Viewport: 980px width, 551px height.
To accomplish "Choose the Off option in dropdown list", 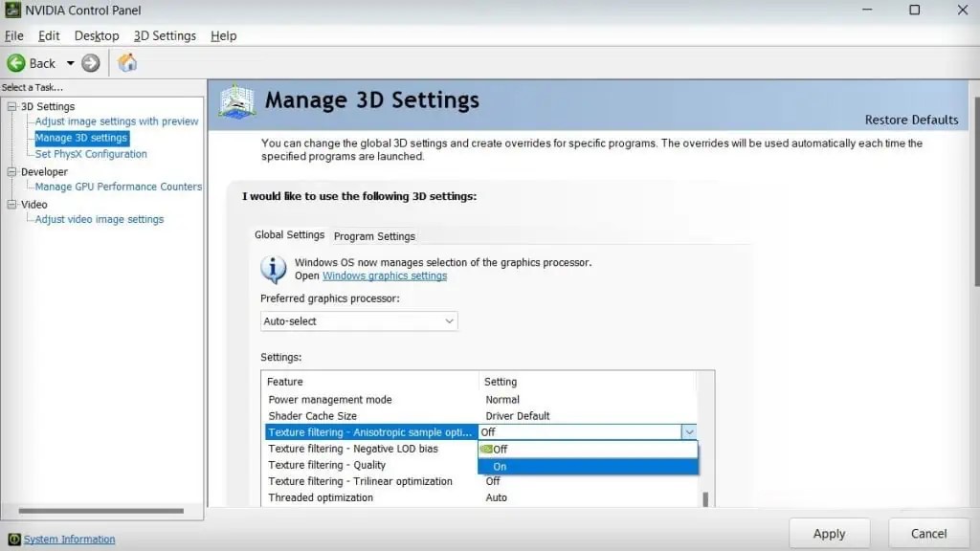I will point(588,450).
